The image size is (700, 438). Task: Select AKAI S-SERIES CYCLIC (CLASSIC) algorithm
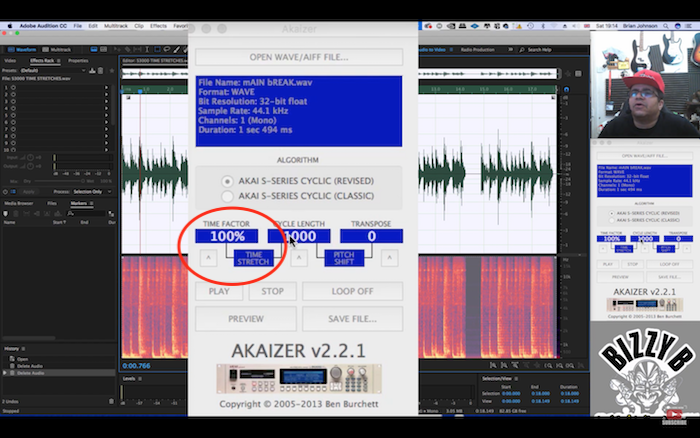227,196
